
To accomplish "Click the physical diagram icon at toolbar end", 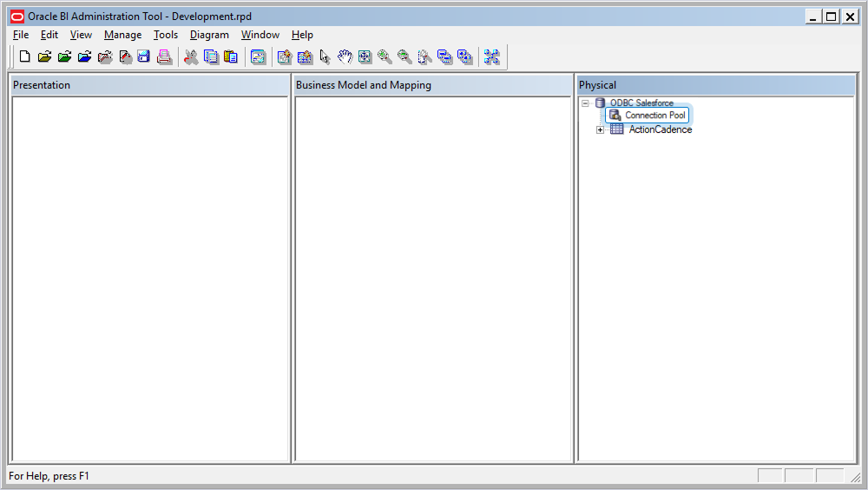I will 492,57.
